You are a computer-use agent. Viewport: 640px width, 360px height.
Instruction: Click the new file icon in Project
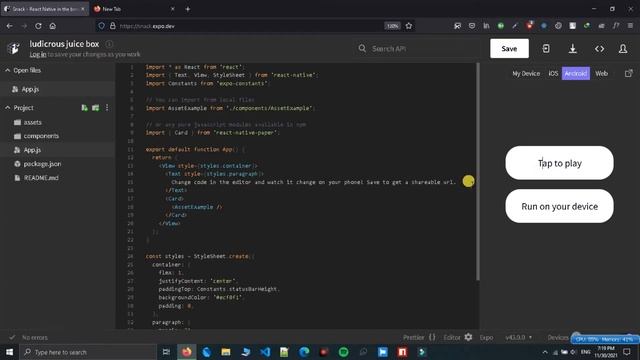84,108
